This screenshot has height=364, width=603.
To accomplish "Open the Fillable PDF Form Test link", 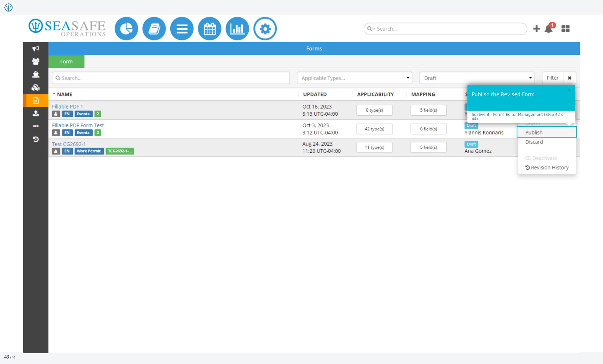I will coord(78,125).
